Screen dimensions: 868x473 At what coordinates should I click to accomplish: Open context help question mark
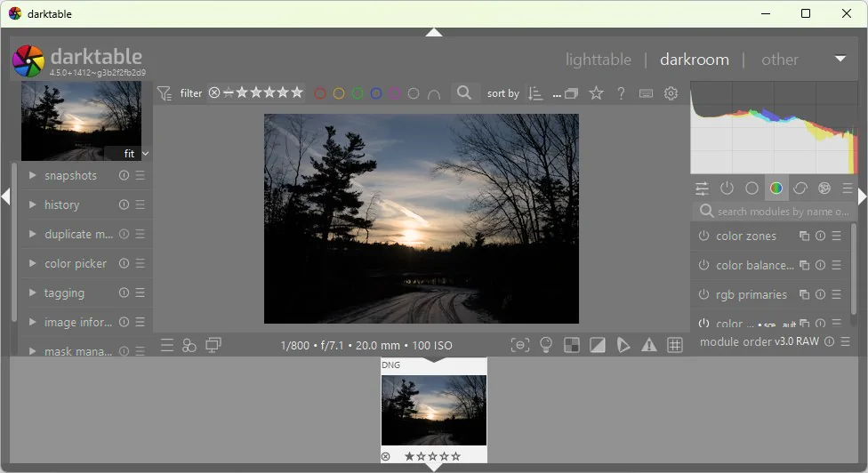click(621, 93)
